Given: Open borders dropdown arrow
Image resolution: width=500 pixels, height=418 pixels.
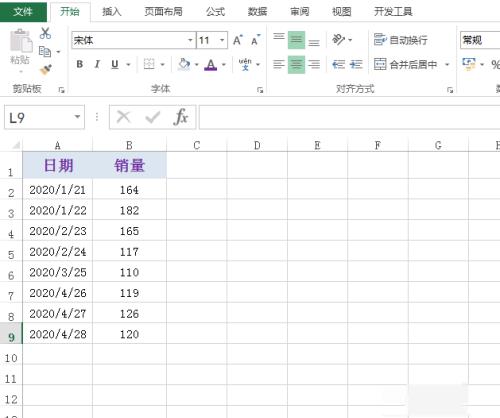Looking at the screenshot, I should (162, 64).
